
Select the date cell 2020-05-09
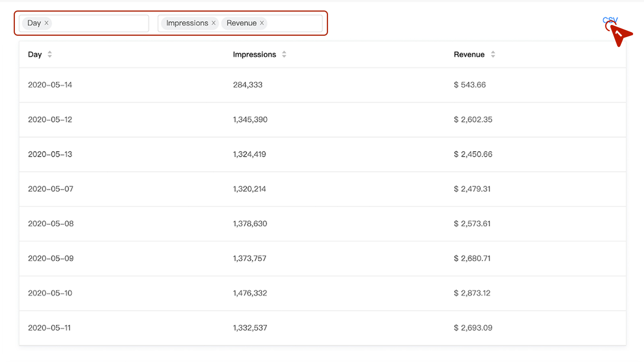[x=51, y=258]
